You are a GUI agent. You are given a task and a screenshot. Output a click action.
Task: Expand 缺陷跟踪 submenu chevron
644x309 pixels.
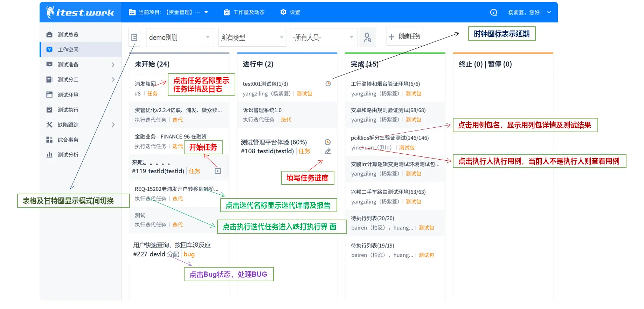[113, 125]
